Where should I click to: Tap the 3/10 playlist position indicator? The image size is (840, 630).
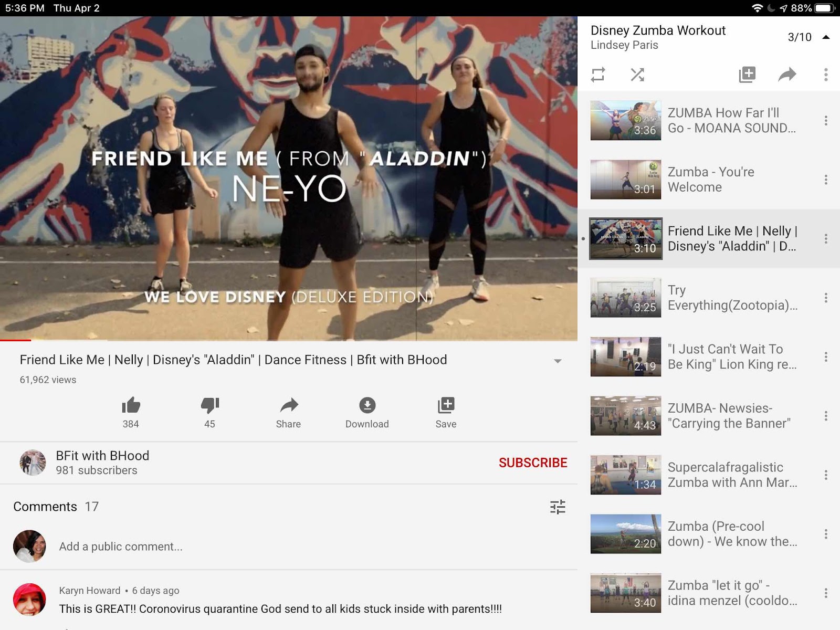[x=800, y=37]
